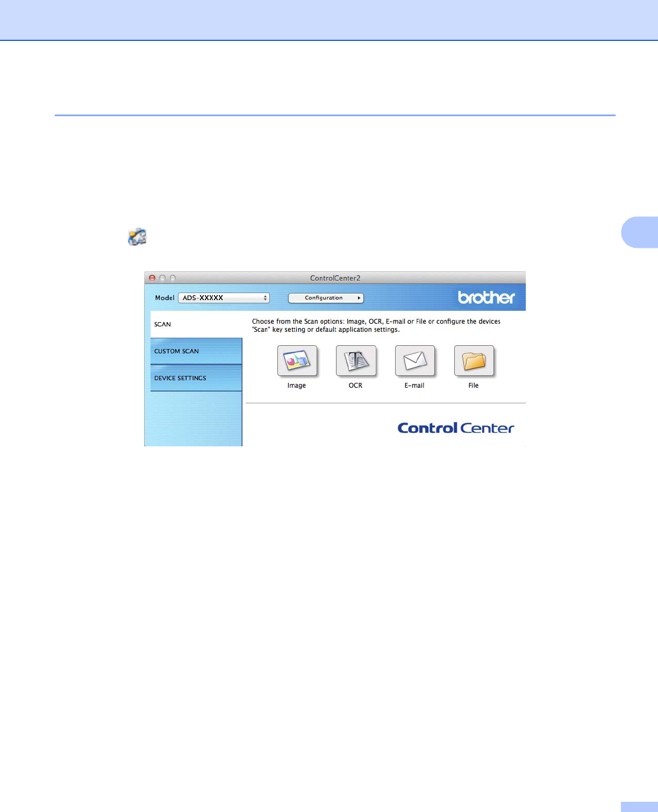Open the OCR scan option

pos(356,360)
